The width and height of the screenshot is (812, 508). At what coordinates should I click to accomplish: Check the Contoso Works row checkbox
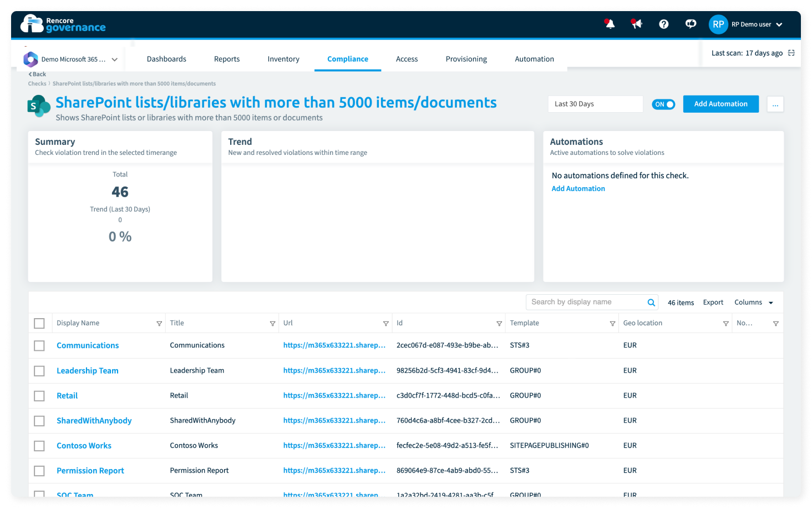pos(39,445)
